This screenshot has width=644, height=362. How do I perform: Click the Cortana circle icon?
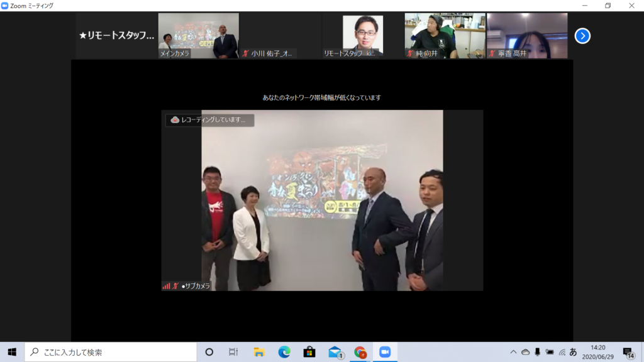pyautogui.click(x=209, y=352)
